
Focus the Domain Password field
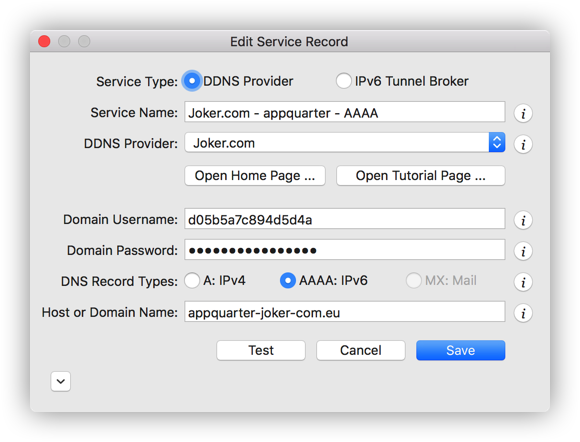pos(345,250)
